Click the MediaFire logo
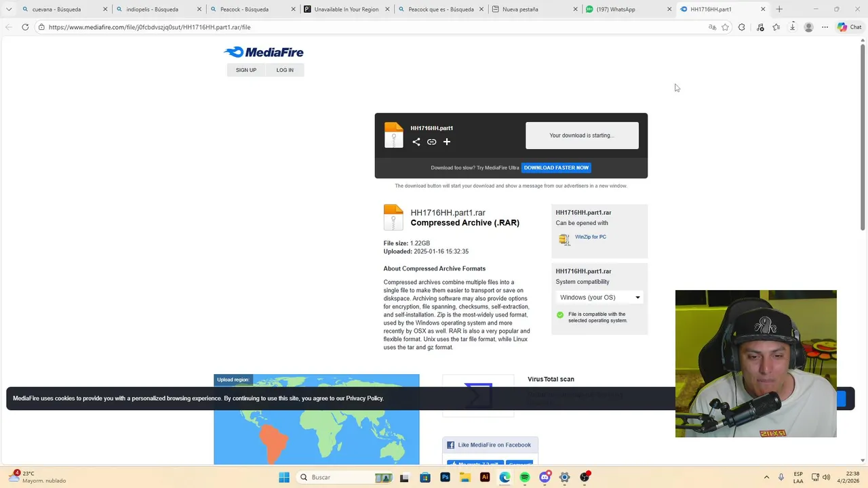 pos(264,52)
